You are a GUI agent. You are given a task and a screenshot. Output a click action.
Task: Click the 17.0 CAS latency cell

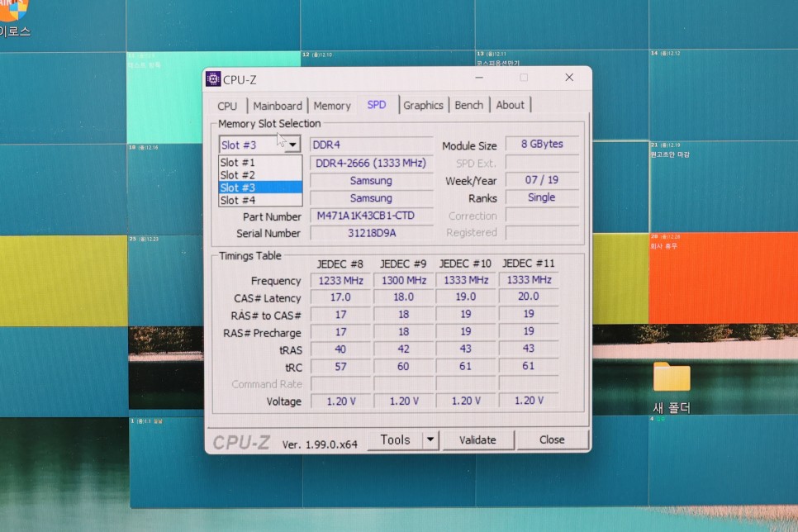click(340, 297)
